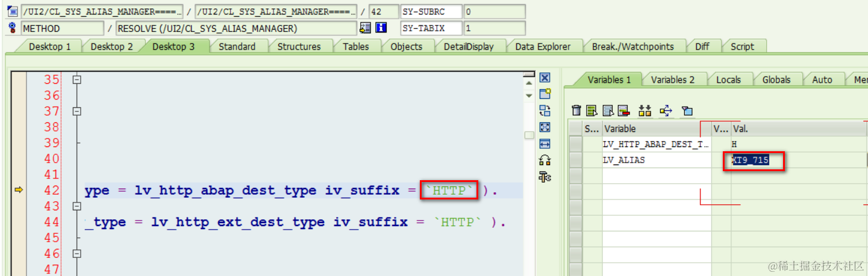Click line number 44 in the gutter

(x=51, y=222)
